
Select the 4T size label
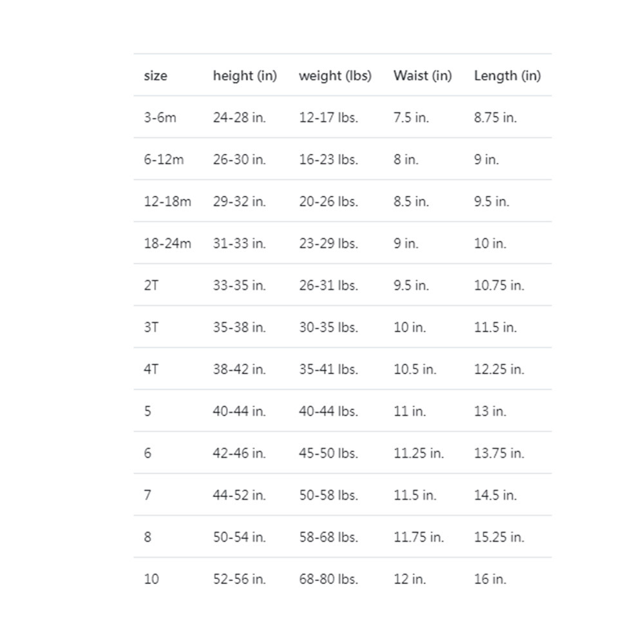151,369
